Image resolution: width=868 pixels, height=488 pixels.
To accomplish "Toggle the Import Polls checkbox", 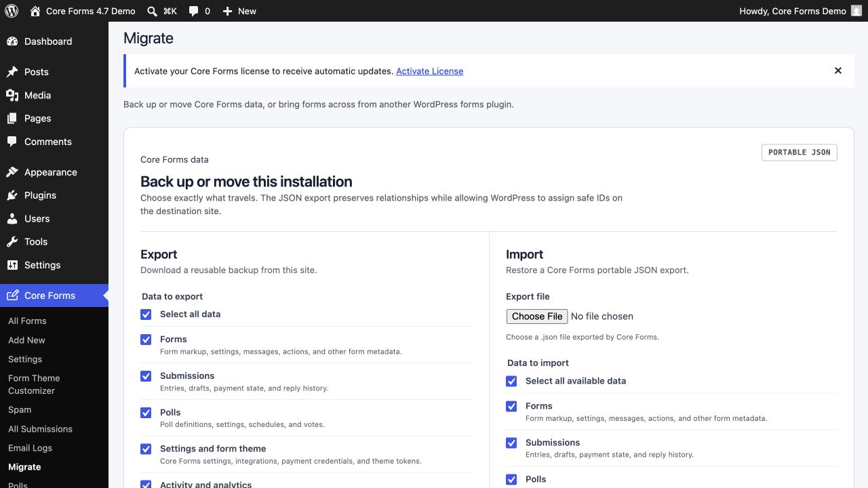I will 511,480.
